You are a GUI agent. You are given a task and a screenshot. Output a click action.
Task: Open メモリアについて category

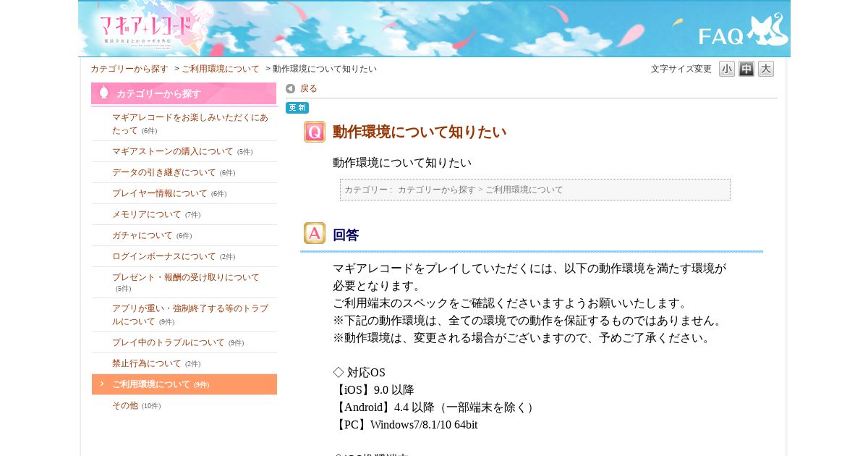click(147, 214)
